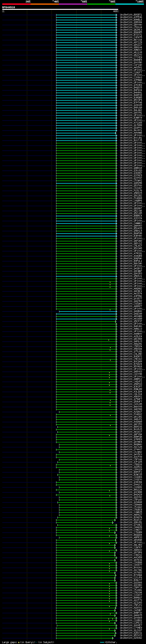Select the UniRef100_Q8BK18 label
Viewport: 146px width, 644px height.
(x=131, y=168)
